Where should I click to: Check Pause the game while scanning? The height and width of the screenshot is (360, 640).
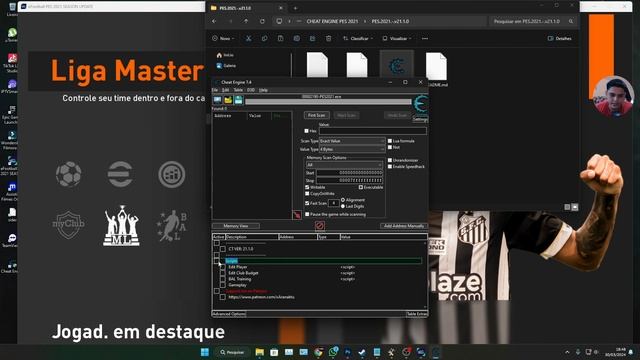click(307, 214)
